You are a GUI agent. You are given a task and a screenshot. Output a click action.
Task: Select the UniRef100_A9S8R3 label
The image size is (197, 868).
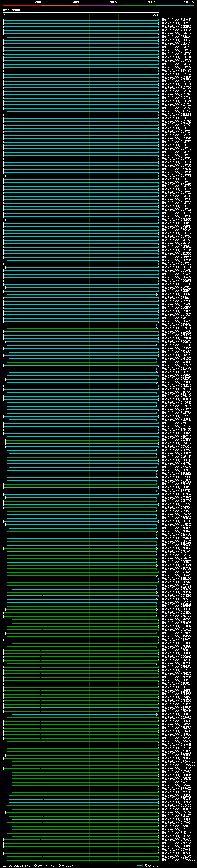pyautogui.click(x=177, y=375)
